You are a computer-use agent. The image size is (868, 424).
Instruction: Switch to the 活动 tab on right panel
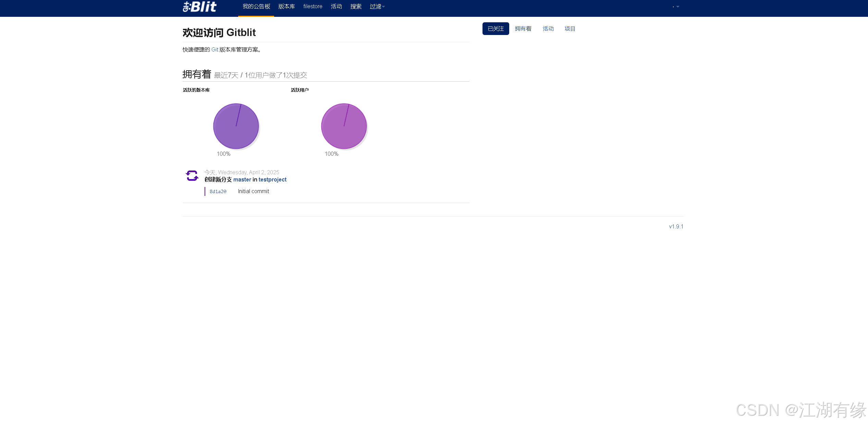(548, 29)
